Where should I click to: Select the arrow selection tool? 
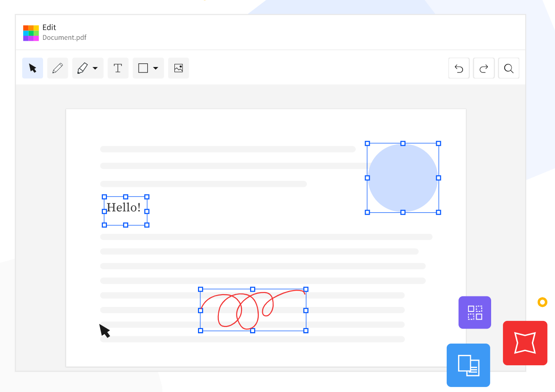coord(33,68)
